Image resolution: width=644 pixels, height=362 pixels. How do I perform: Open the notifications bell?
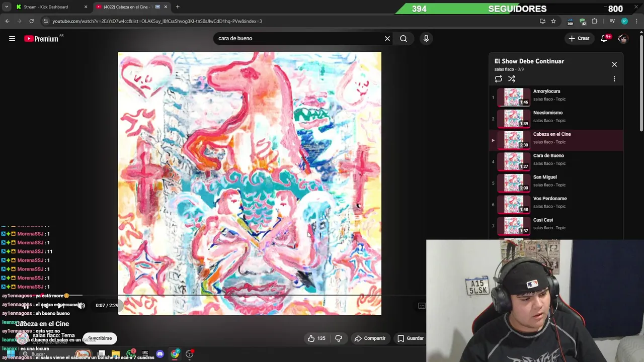coord(605,39)
